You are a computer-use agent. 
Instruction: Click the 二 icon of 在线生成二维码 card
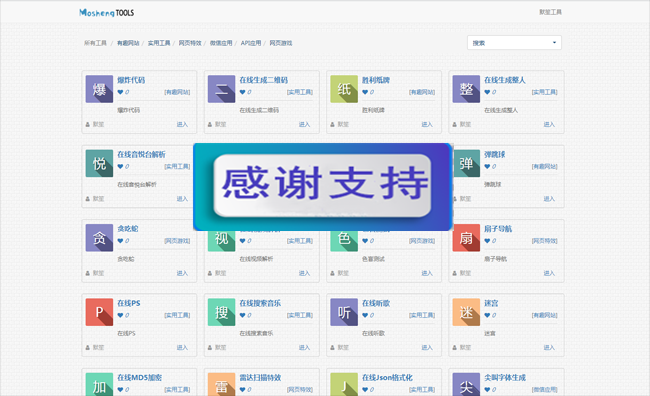(x=221, y=89)
